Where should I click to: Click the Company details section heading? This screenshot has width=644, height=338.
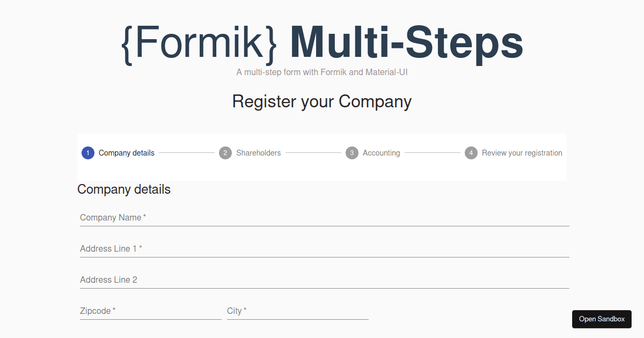[x=124, y=189]
